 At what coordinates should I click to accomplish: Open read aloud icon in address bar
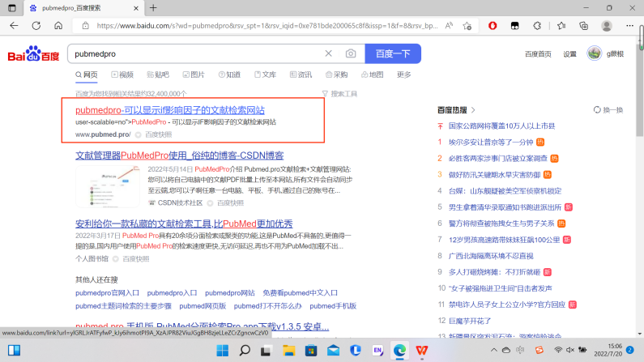point(449,26)
